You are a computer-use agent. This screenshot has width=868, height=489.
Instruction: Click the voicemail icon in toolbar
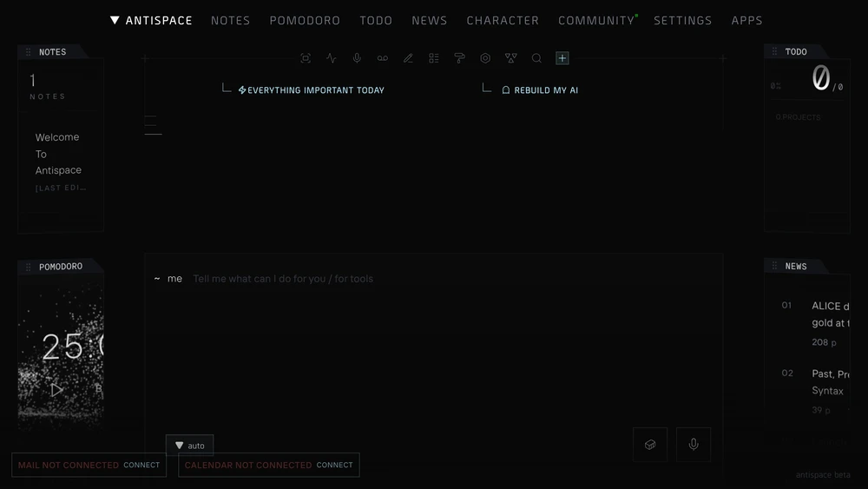click(383, 58)
